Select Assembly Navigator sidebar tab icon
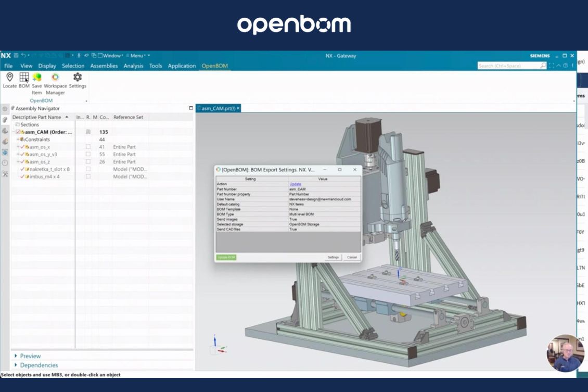 (5, 120)
